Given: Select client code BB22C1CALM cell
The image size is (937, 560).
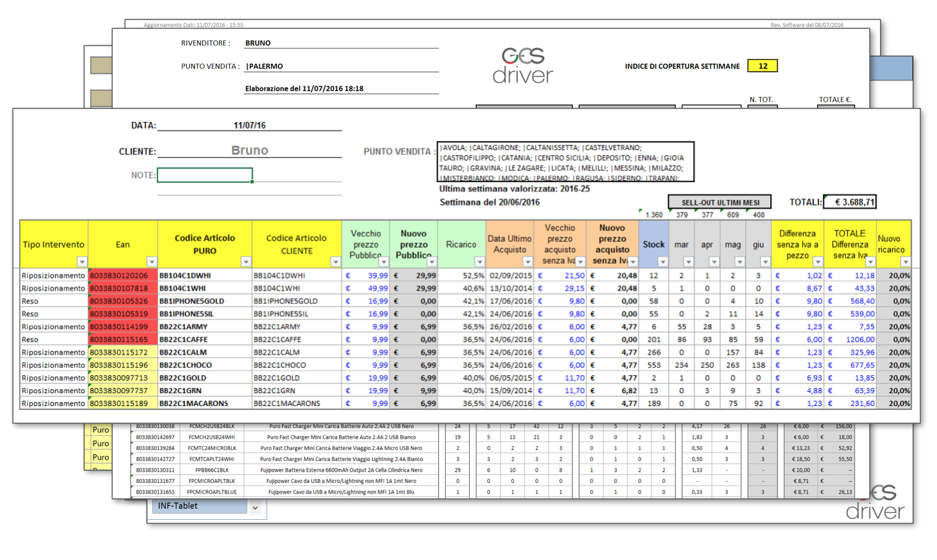Looking at the screenshot, I should (x=297, y=352).
